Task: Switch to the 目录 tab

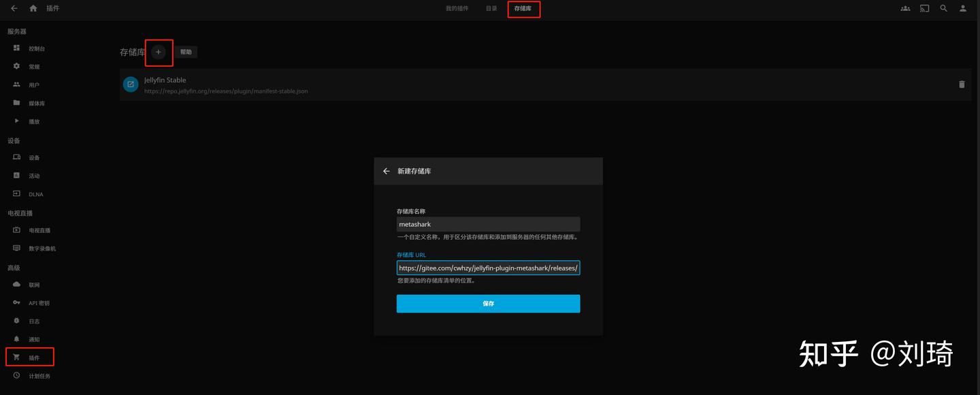Action: [491, 9]
